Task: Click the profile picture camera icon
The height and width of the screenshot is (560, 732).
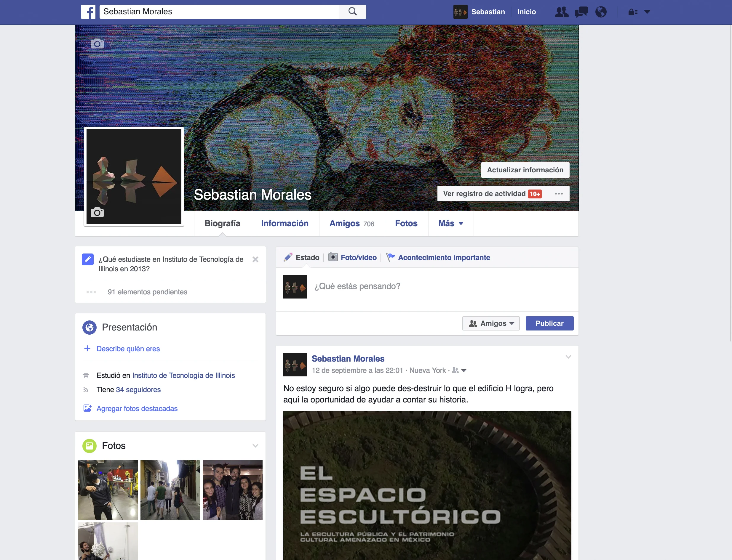Action: click(x=97, y=212)
